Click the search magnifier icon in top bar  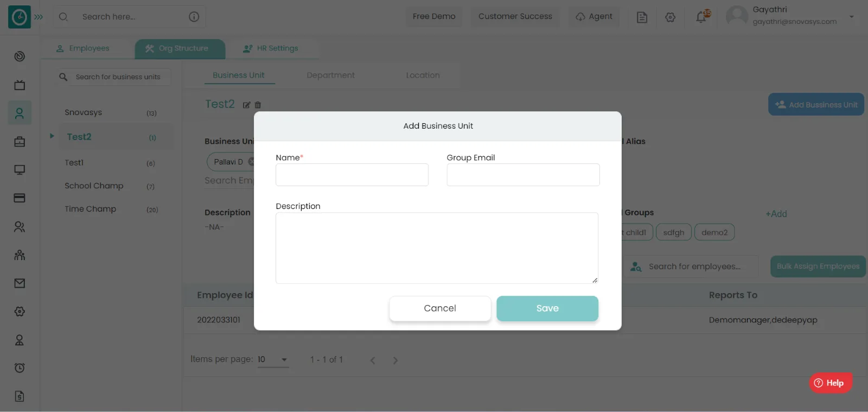tap(63, 17)
